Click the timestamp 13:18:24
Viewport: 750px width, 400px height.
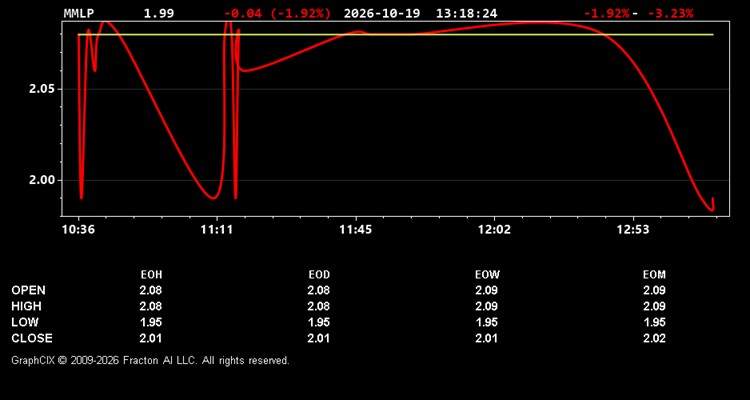[466, 13]
